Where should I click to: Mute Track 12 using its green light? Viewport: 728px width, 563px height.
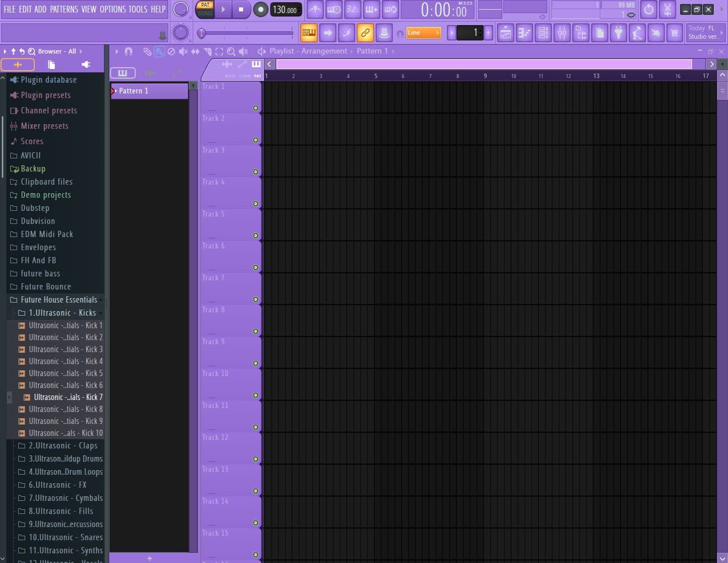(255, 459)
